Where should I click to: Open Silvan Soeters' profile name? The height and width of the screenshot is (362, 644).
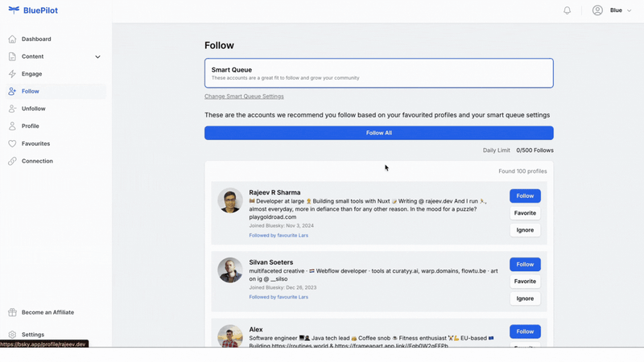271,262
